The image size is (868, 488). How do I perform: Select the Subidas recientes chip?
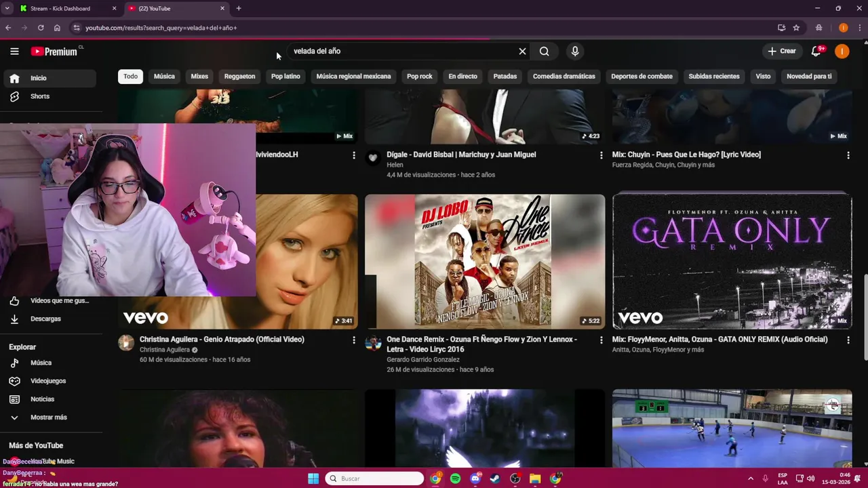tap(714, 76)
